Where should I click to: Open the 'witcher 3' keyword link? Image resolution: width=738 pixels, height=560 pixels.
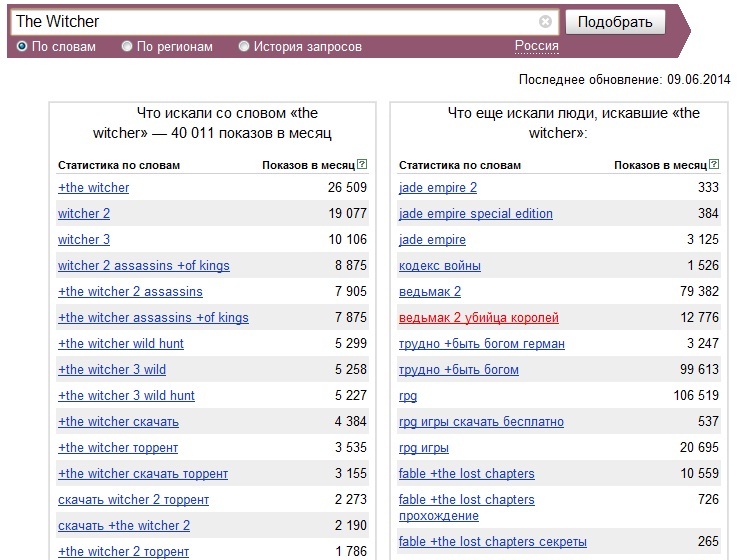click(84, 239)
